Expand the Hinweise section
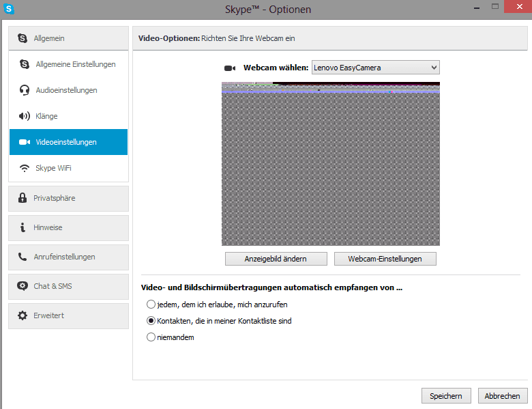The image size is (532, 409). (68, 227)
